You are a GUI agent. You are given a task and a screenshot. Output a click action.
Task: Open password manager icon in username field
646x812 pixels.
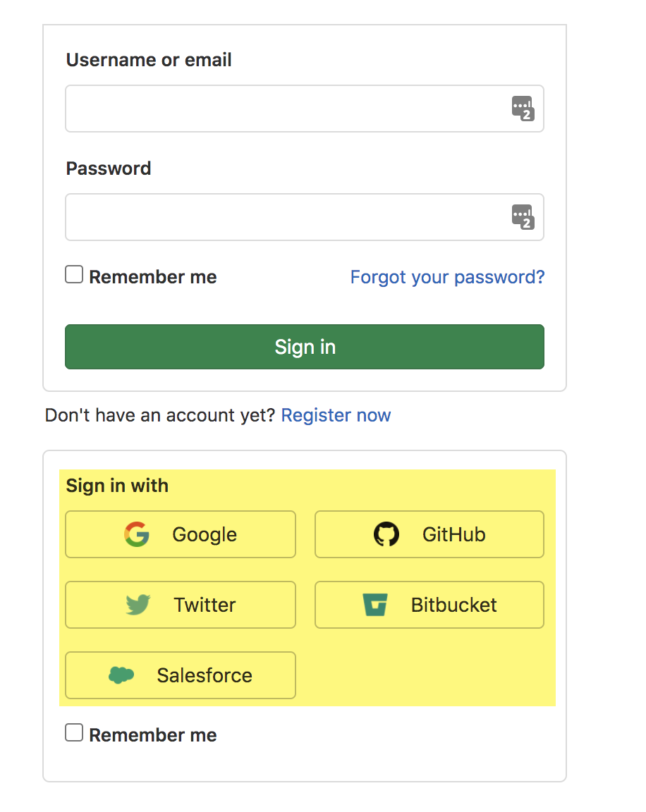pos(523,109)
